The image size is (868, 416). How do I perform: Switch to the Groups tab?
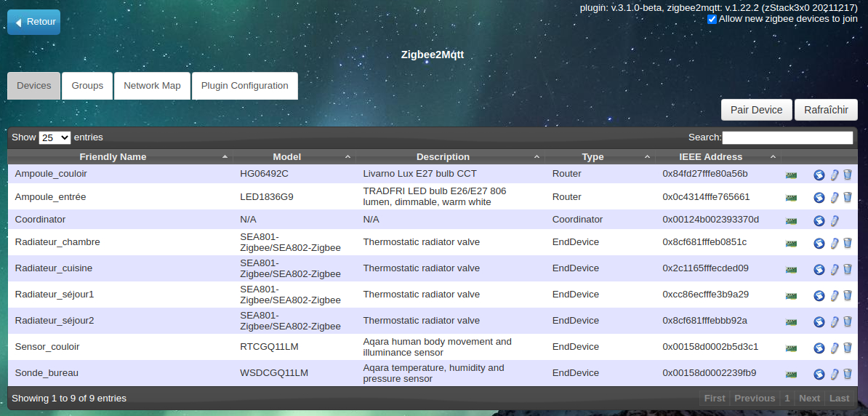[87, 86]
